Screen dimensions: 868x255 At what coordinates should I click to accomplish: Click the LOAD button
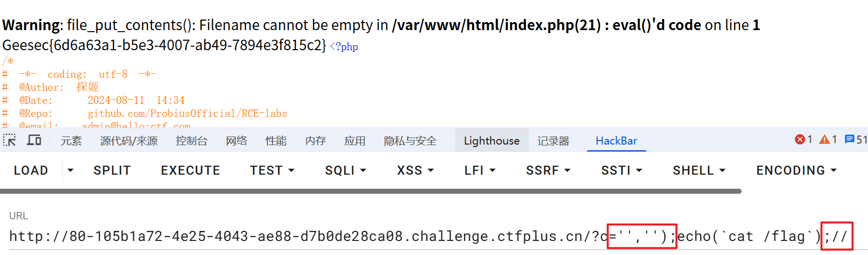click(31, 170)
